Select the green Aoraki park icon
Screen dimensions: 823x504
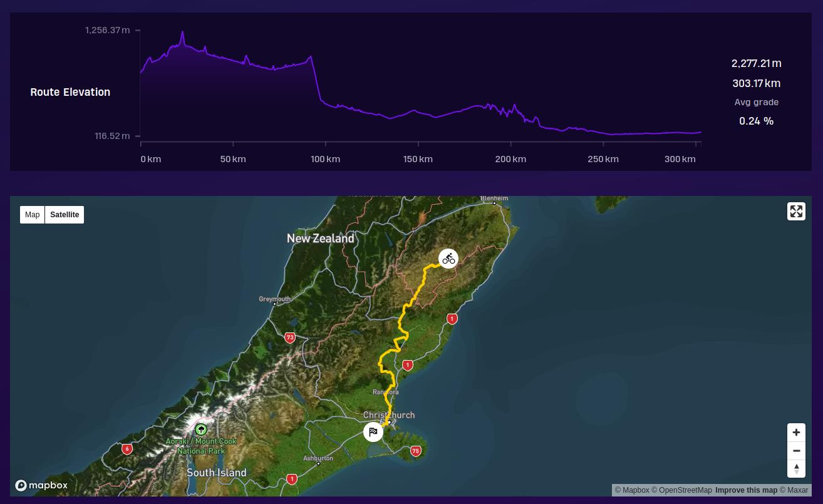coord(201,429)
